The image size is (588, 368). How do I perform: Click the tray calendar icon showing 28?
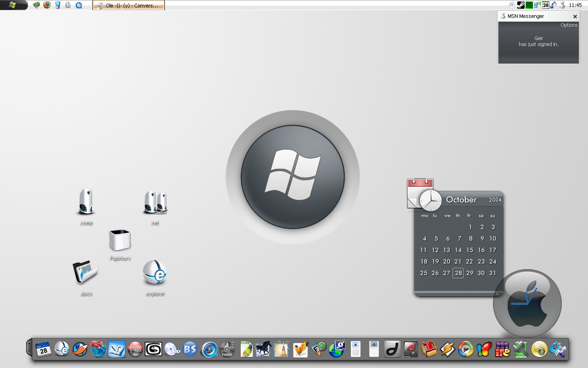point(546,5)
